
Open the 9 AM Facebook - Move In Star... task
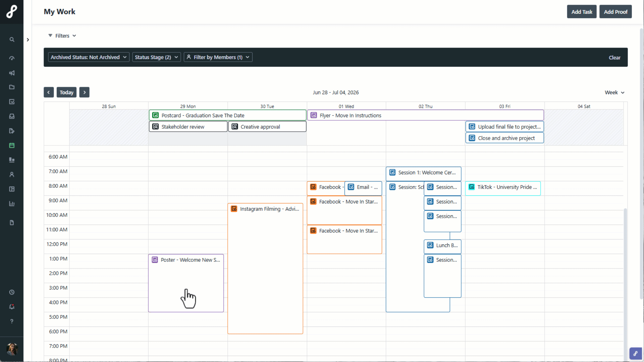(x=344, y=210)
